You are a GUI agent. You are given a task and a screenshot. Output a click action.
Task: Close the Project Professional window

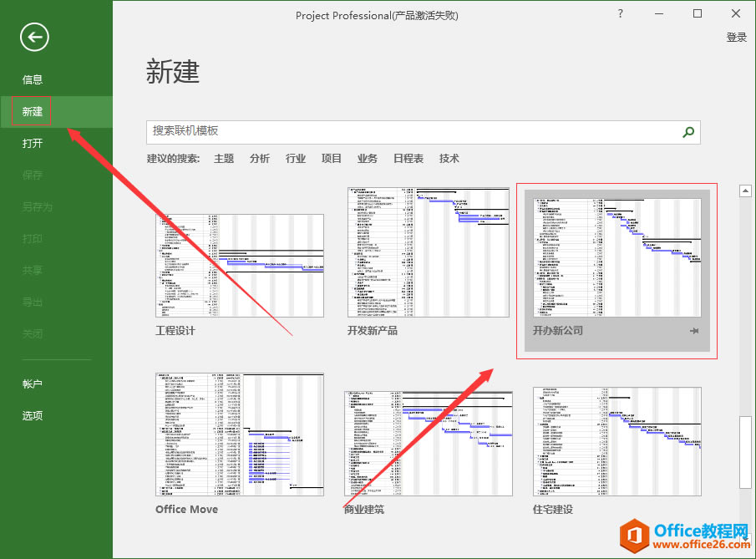coord(736,13)
